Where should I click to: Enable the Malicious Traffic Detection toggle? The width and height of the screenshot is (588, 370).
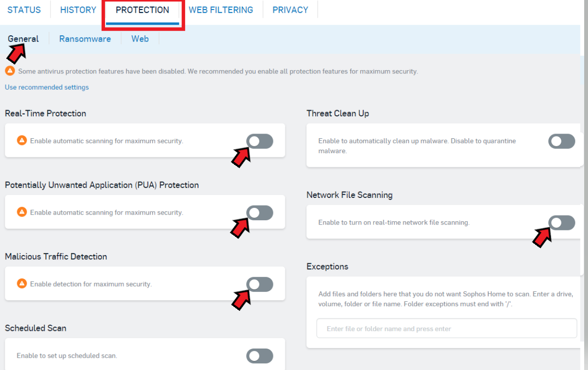coord(260,284)
